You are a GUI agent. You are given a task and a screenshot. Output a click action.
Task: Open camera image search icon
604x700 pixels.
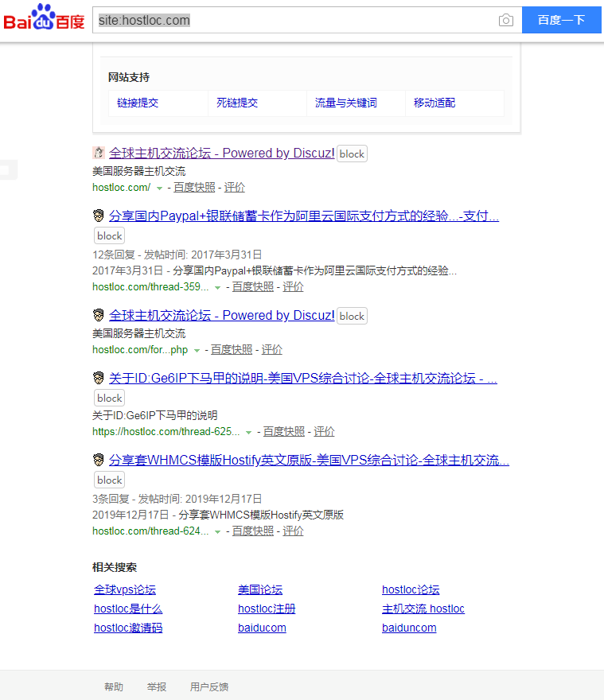(505, 20)
